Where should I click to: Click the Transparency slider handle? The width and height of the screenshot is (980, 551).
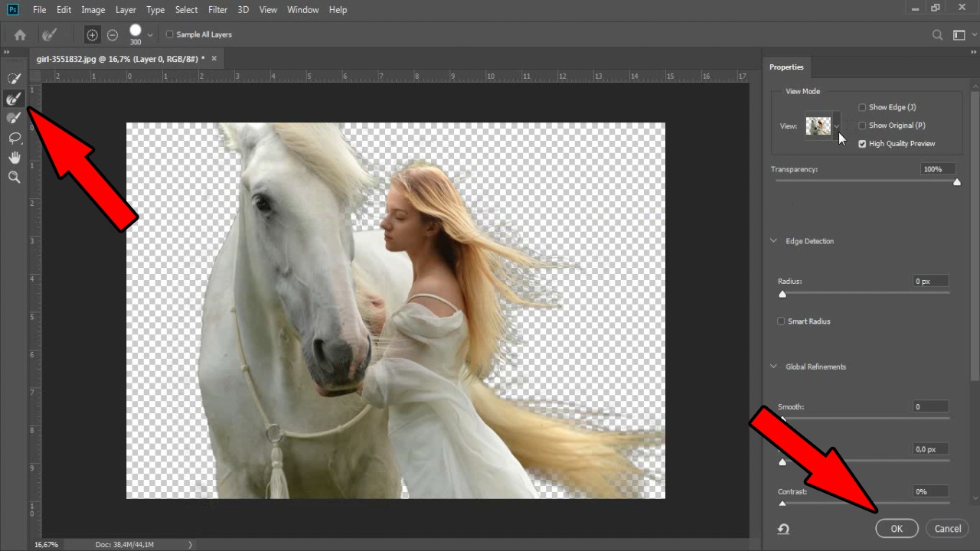(956, 182)
